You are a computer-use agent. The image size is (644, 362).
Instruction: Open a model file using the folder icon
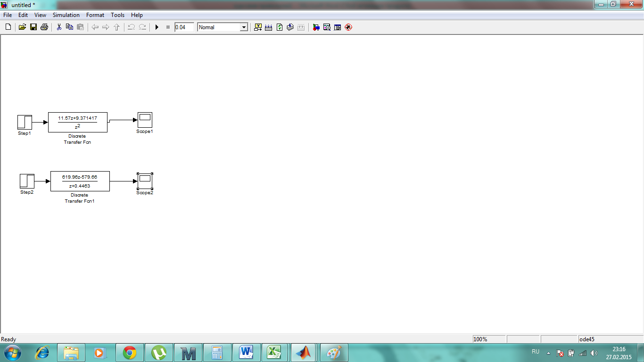pyautogui.click(x=22, y=27)
